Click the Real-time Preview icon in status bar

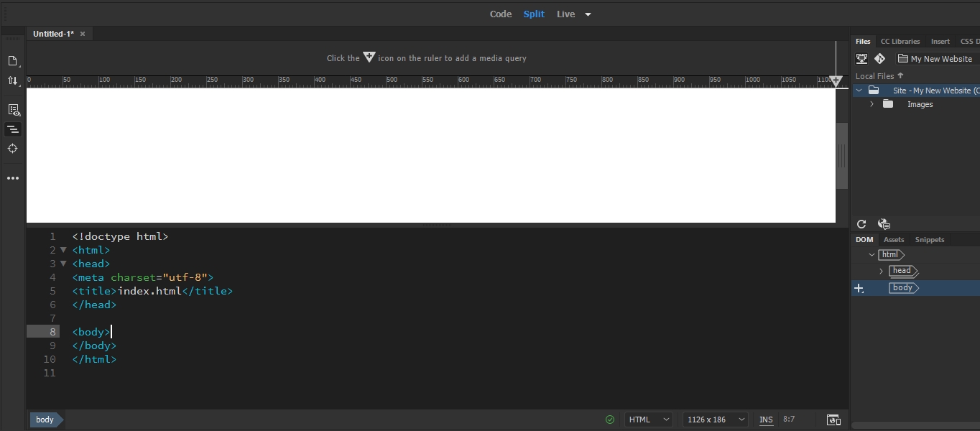[833, 420]
